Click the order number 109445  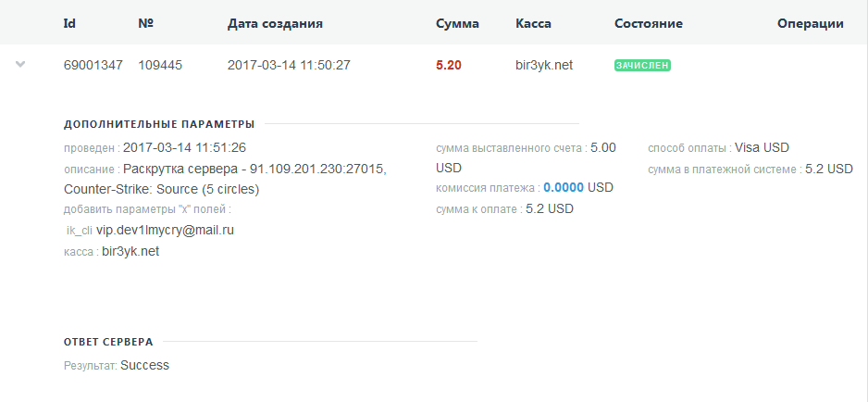[x=160, y=66]
